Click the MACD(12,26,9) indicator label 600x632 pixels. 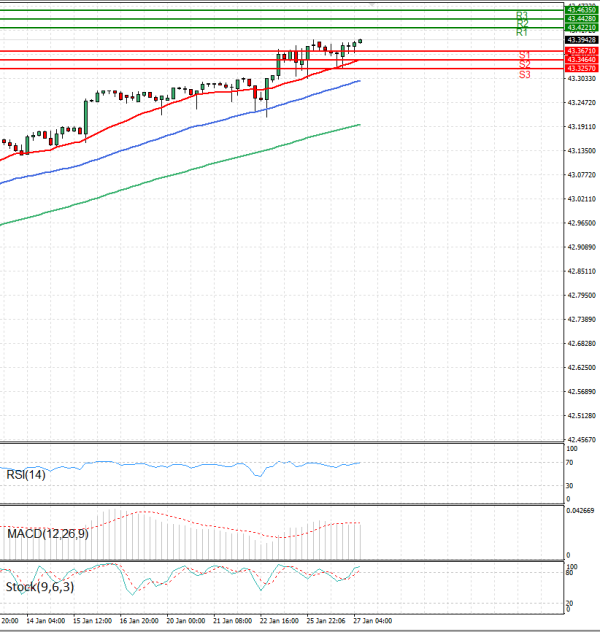point(48,534)
